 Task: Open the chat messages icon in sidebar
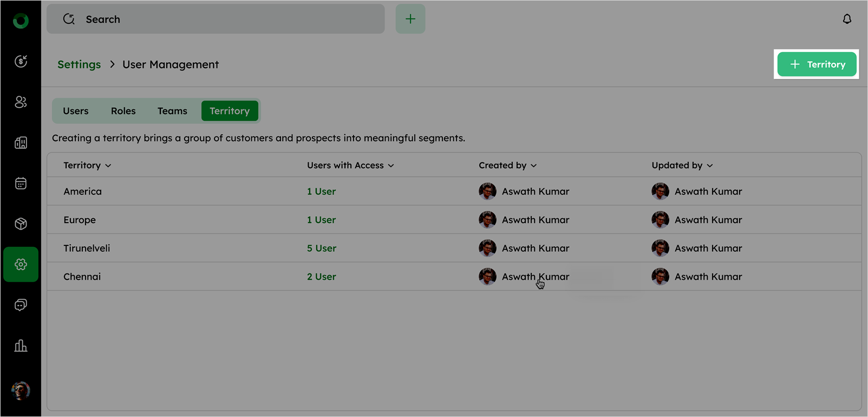pos(21,305)
